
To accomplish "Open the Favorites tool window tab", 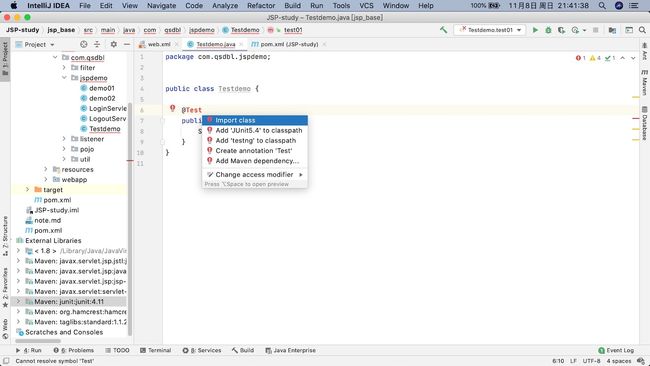I will 5,288.
